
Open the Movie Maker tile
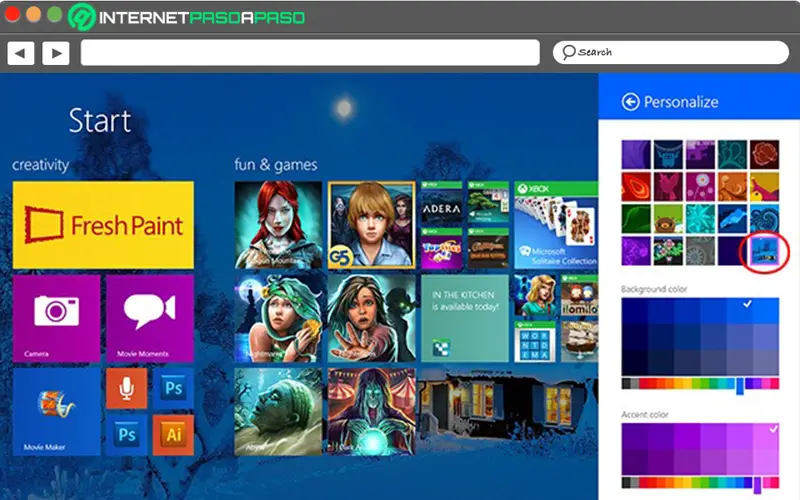[x=56, y=412]
